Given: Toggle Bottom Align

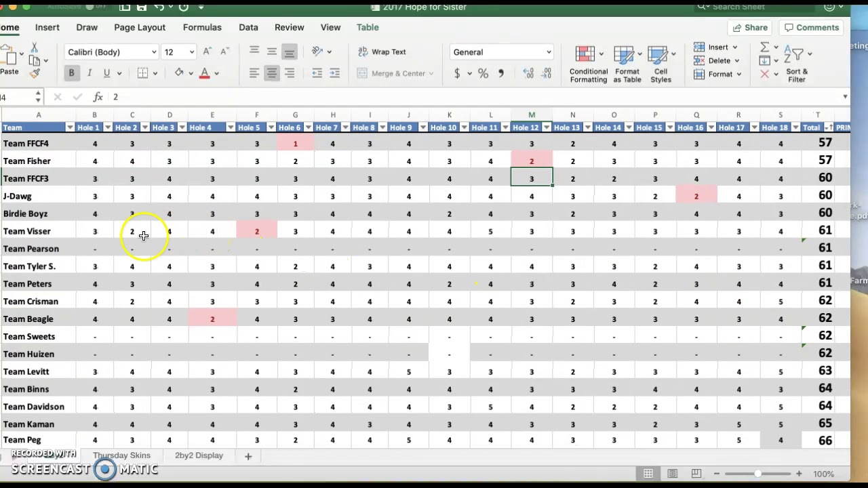Looking at the screenshot, I should [x=289, y=52].
